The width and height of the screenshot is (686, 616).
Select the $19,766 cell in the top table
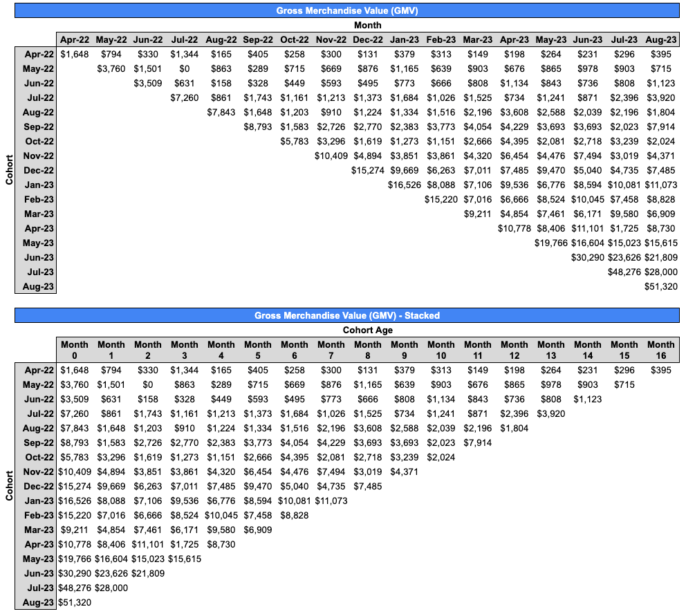(551, 243)
